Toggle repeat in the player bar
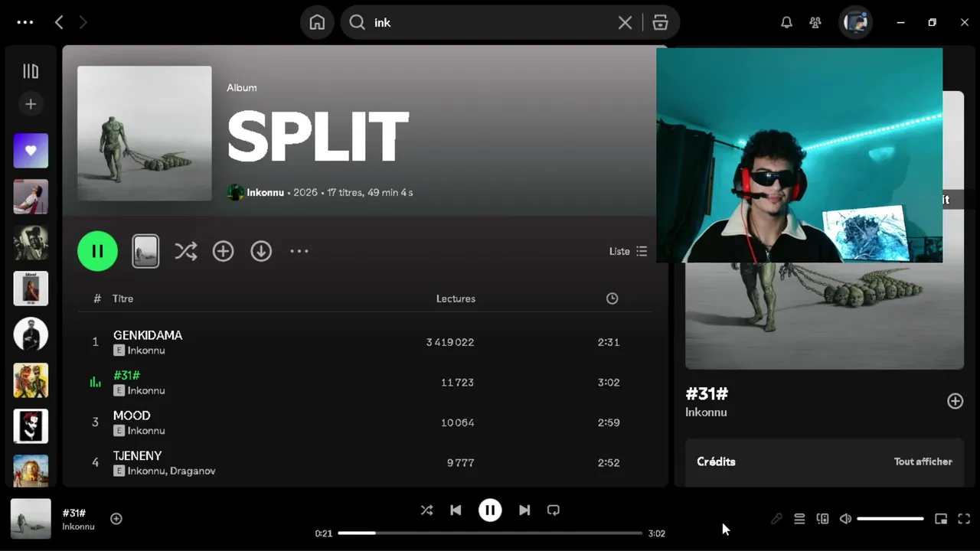This screenshot has width=980, height=551. point(554,510)
